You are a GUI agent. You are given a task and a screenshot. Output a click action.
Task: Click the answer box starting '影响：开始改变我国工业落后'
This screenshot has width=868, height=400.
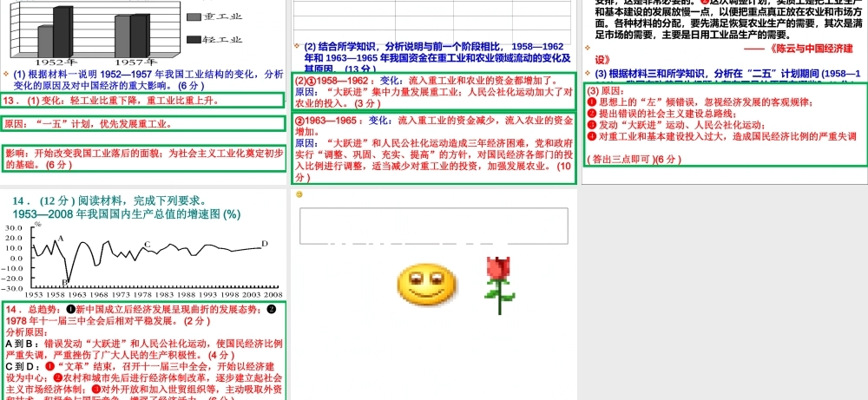click(143, 158)
